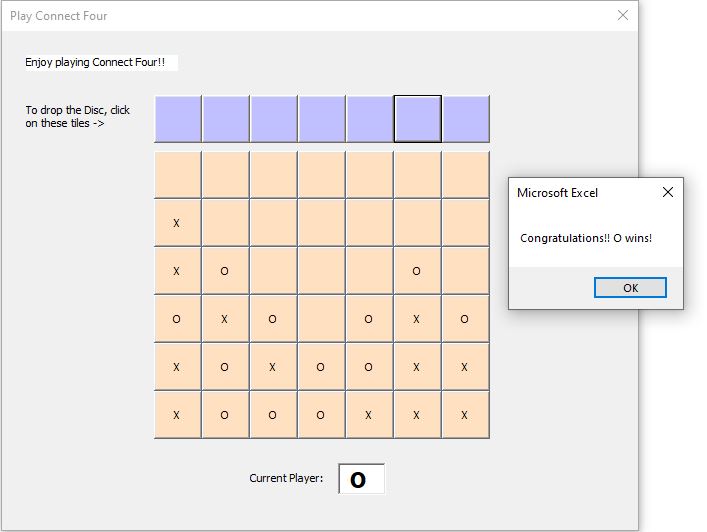Screen dimensions: 707x532
Task: Drop a disc in the seventh column tile
Action: (466, 119)
